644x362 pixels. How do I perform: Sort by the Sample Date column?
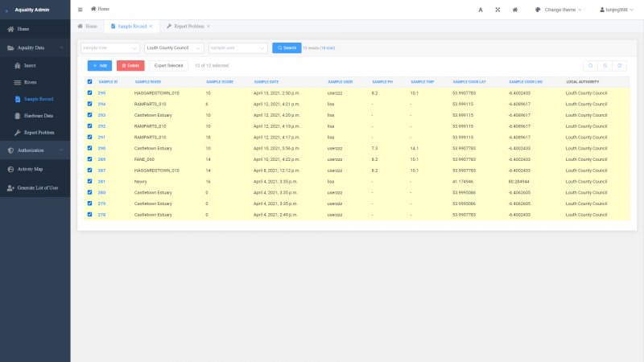(266, 82)
